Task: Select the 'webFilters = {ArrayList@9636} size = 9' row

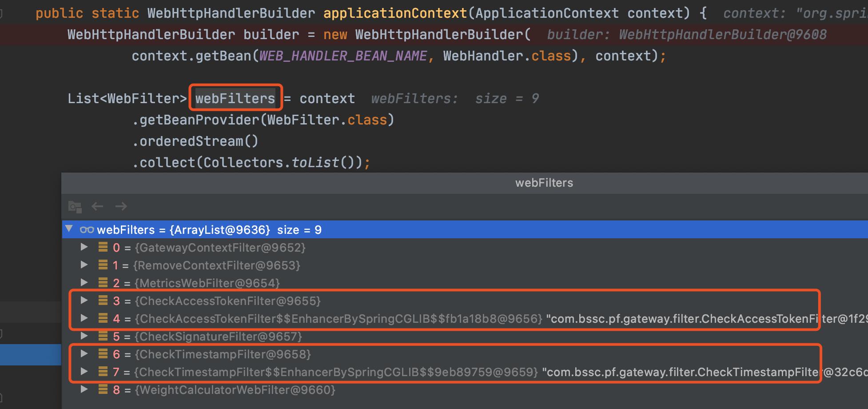Action: coord(465,229)
